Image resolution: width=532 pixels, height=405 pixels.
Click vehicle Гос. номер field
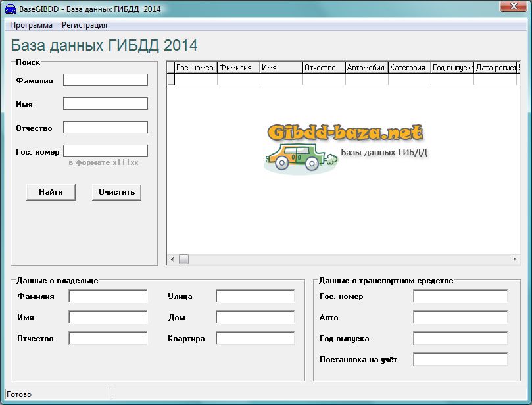(x=460, y=296)
